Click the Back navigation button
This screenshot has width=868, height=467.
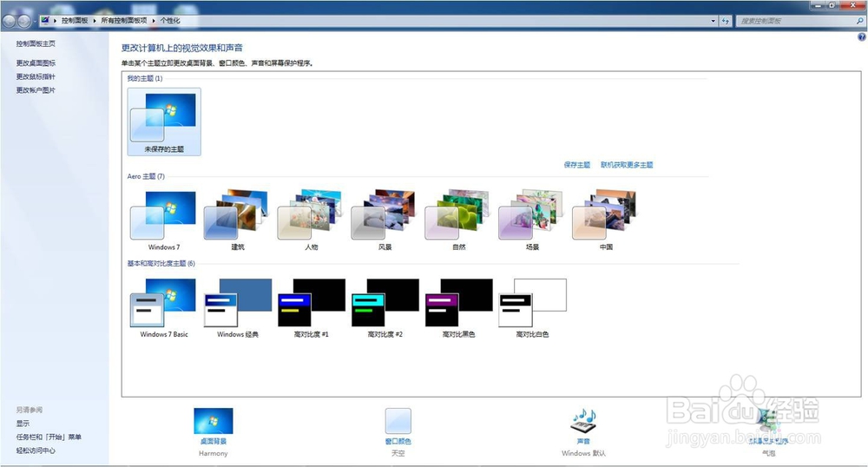pyautogui.click(x=9, y=21)
